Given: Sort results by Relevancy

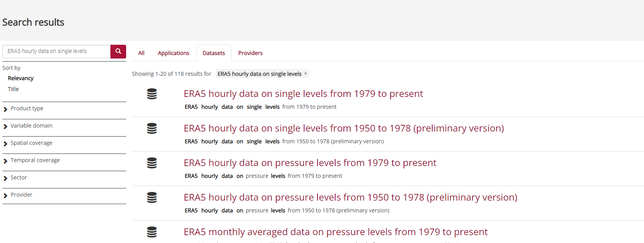Looking at the screenshot, I should [x=20, y=78].
